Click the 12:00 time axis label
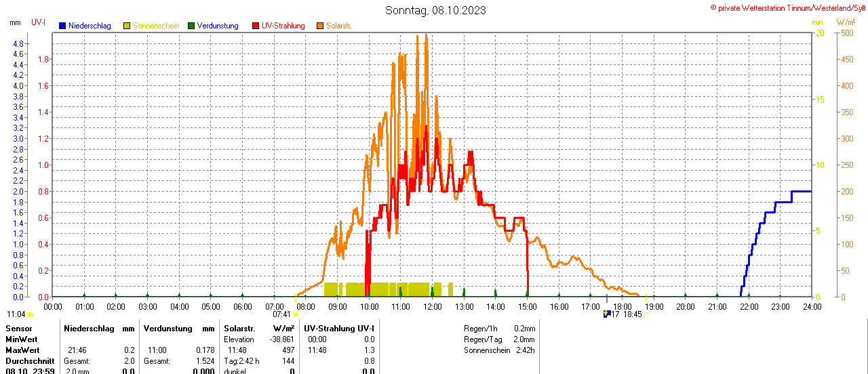868x374 pixels. (x=432, y=306)
